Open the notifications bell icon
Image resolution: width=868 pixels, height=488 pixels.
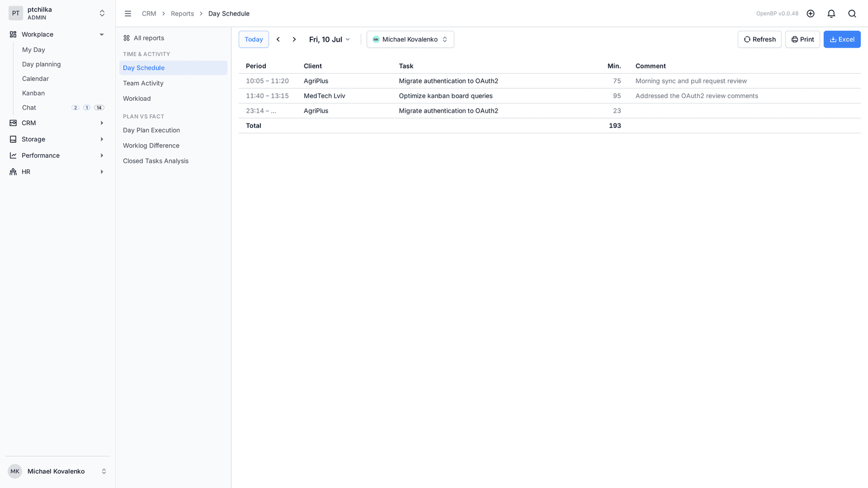pyautogui.click(x=831, y=14)
